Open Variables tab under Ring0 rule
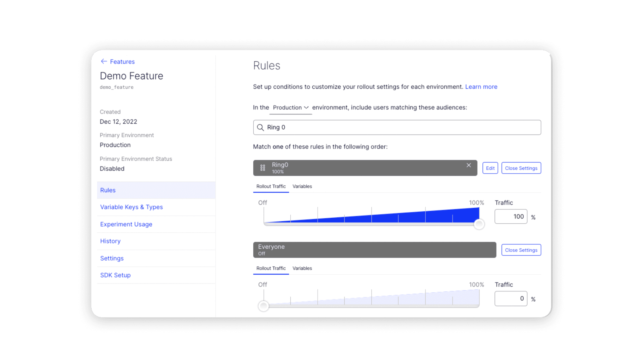Viewport: 644px width, 358px height. pyautogui.click(x=302, y=186)
